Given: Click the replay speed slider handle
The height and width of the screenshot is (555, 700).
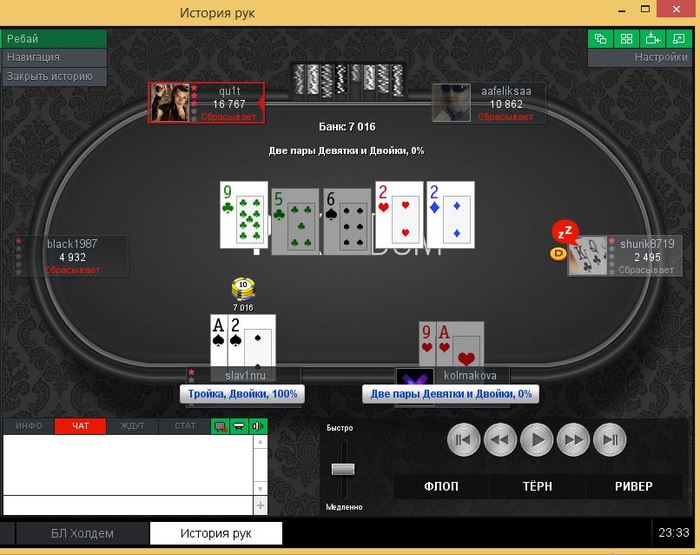Looking at the screenshot, I should (343, 469).
